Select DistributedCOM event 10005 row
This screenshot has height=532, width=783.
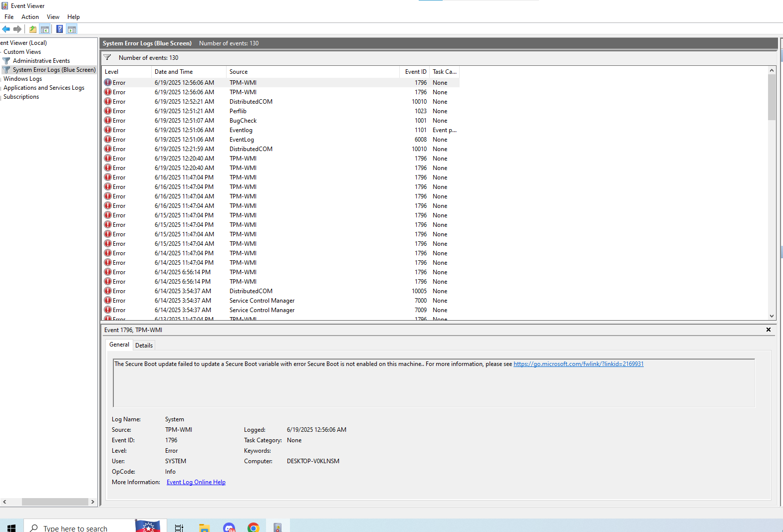(x=280, y=291)
